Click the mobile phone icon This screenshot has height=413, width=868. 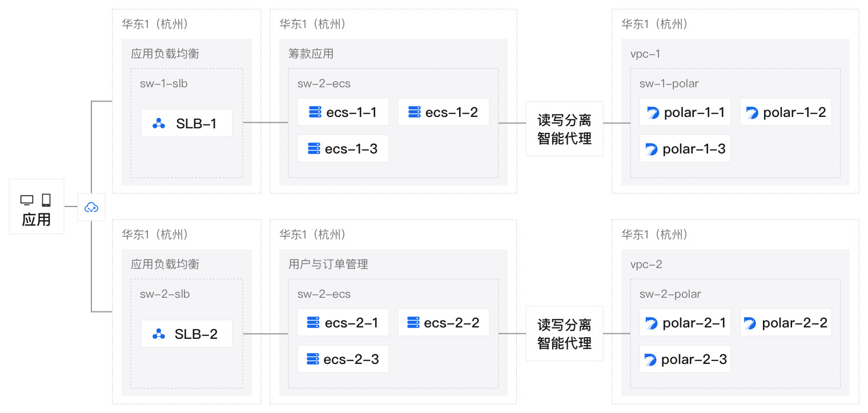(46, 200)
